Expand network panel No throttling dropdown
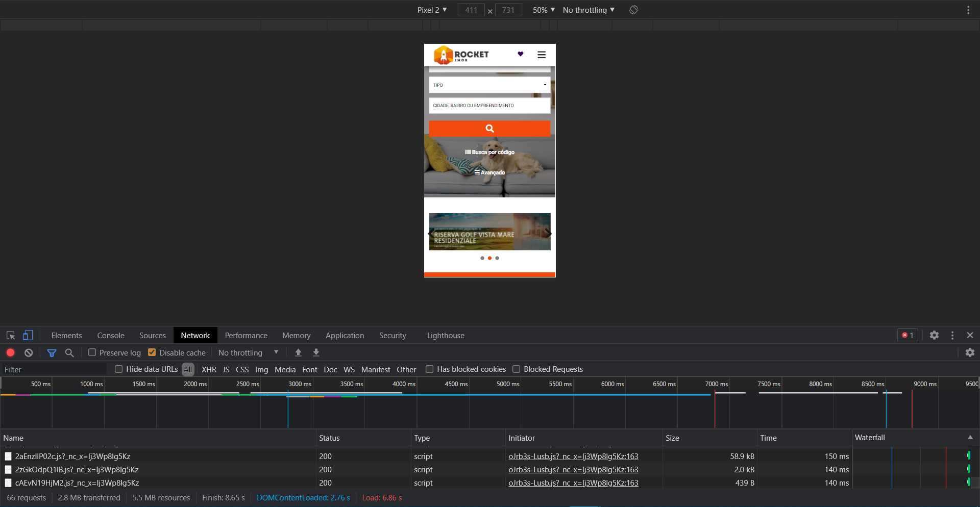This screenshot has height=507, width=980. pos(248,352)
